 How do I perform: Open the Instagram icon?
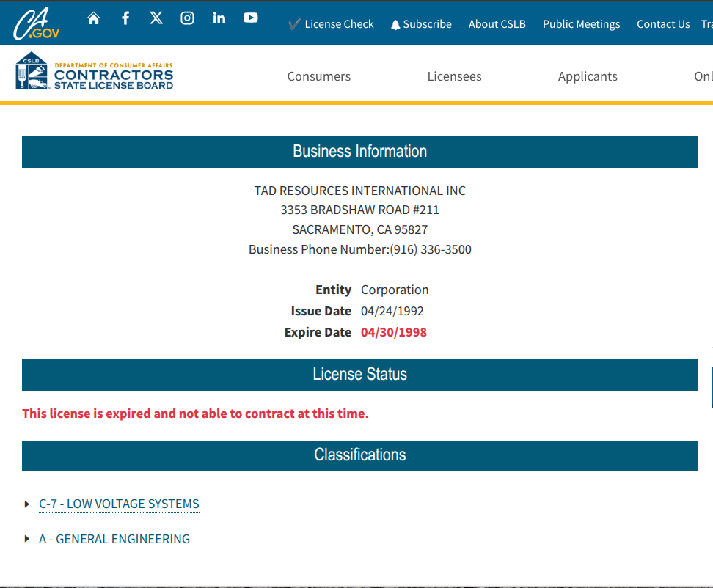coord(188,18)
